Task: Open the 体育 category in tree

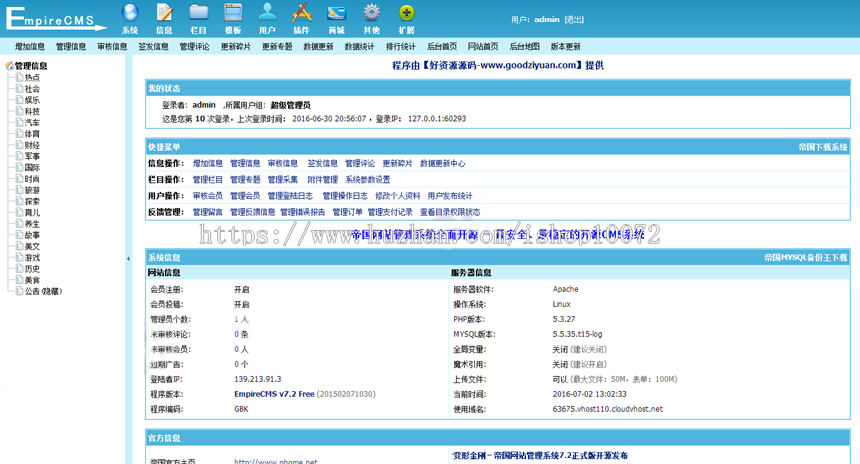Action: click(x=32, y=134)
